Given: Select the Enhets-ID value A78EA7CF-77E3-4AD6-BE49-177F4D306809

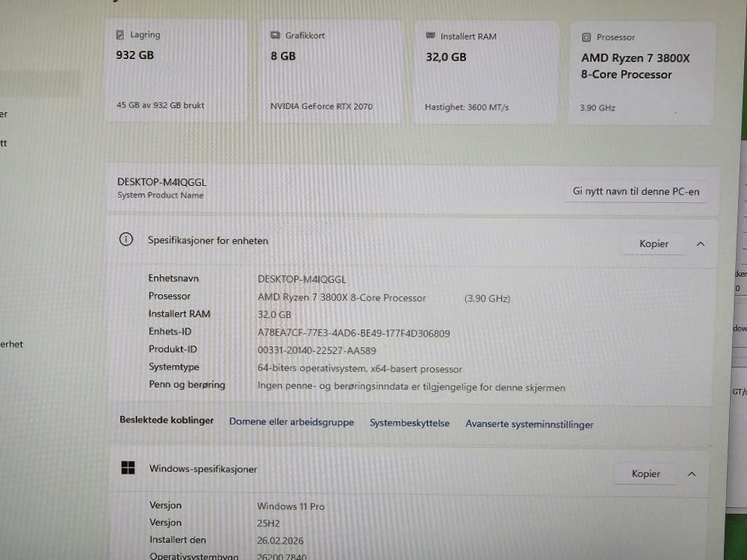Looking at the screenshot, I should point(353,333).
